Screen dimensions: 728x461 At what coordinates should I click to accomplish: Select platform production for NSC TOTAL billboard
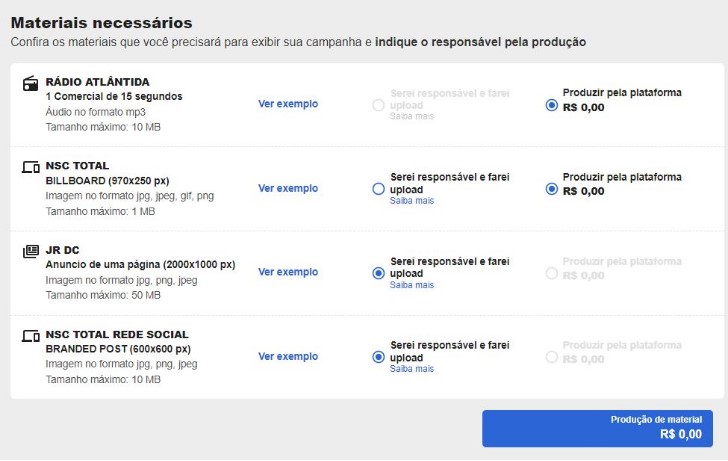click(552, 189)
